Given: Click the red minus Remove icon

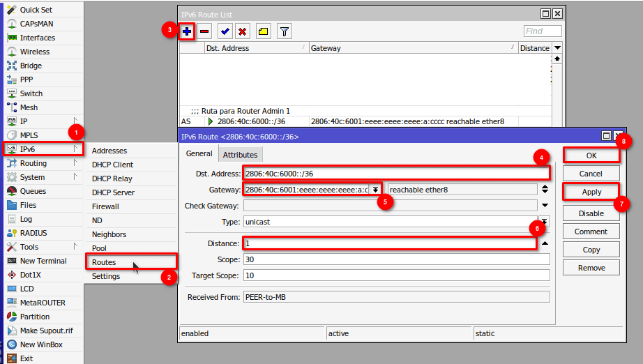Looking at the screenshot, I should coord(204,31).
